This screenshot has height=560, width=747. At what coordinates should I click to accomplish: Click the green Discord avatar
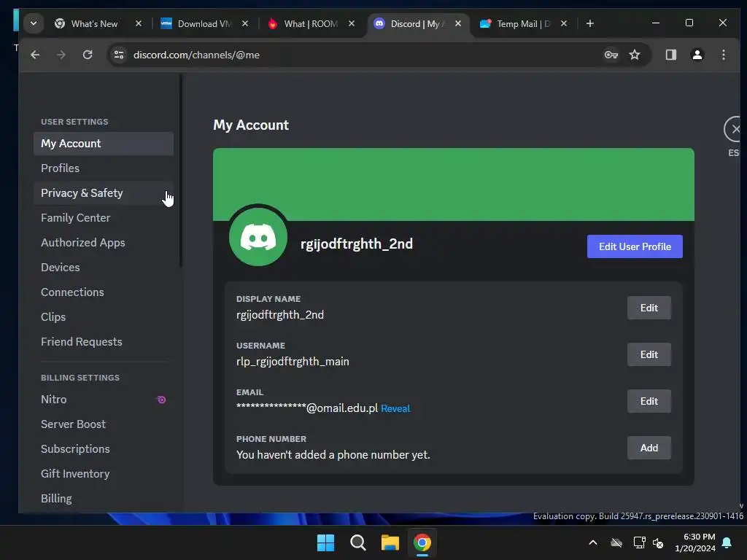258,237
